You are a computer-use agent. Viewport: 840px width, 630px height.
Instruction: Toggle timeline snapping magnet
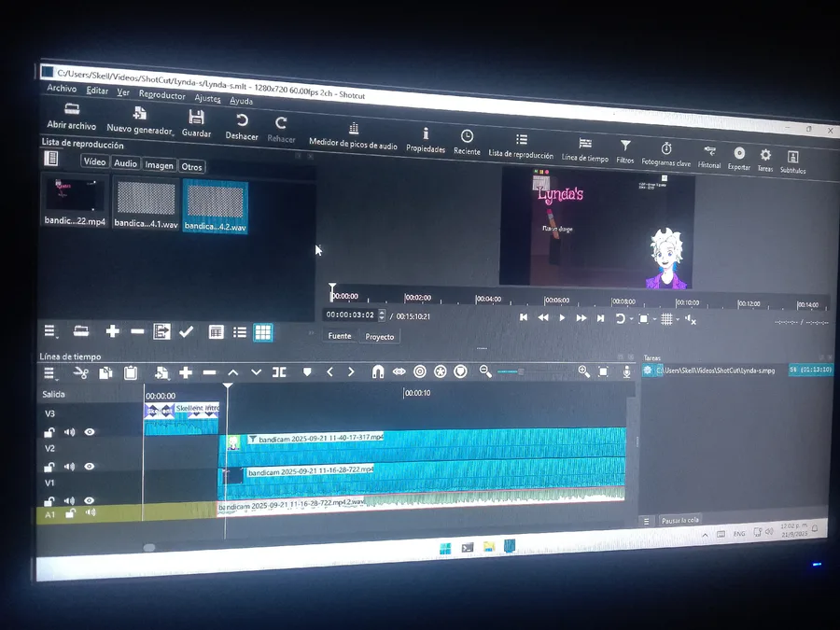click(x=378, y=371)
